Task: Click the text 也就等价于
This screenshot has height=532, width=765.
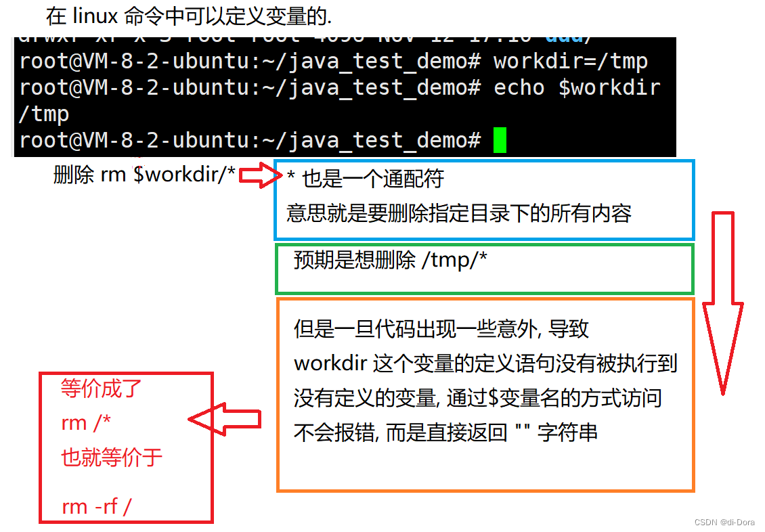Action: click(111, 458)
